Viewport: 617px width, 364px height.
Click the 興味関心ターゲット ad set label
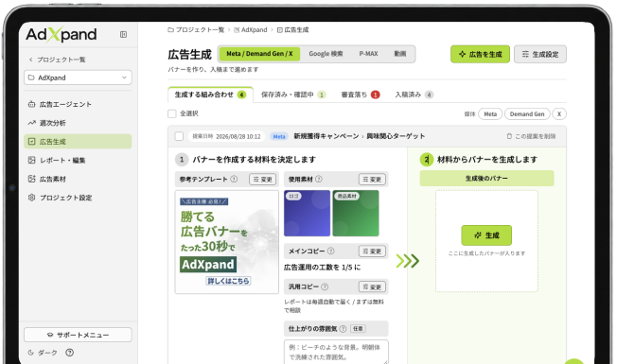pyautogui.click(x=396, y=136)
